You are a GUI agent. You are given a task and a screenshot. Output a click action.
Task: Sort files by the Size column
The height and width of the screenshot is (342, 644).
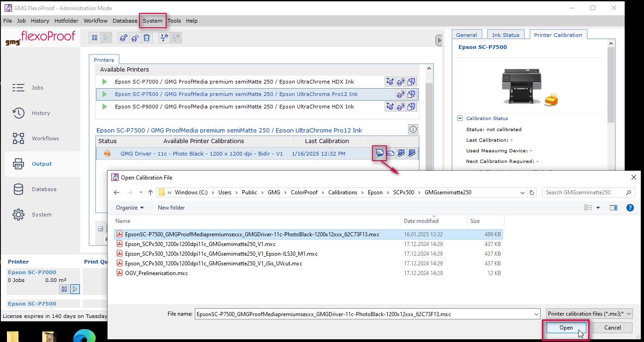[x=485, y=221]
